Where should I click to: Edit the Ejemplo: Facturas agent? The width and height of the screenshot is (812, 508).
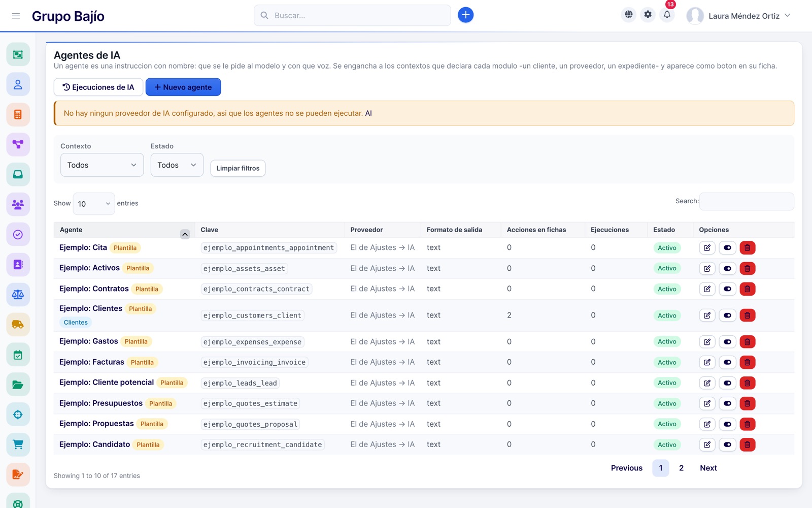tap(707, 362)
